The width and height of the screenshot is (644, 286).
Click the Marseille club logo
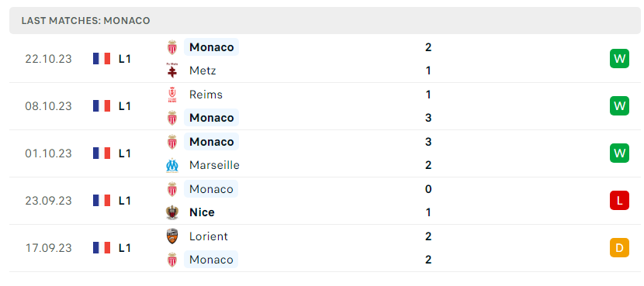pos(172,165)
